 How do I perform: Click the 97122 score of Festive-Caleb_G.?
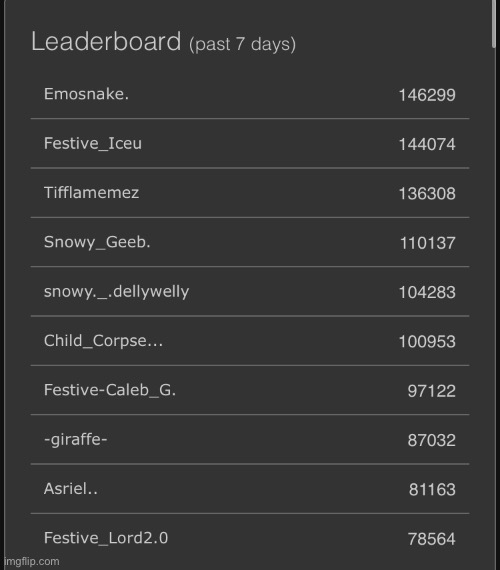(x=431, y=391)
